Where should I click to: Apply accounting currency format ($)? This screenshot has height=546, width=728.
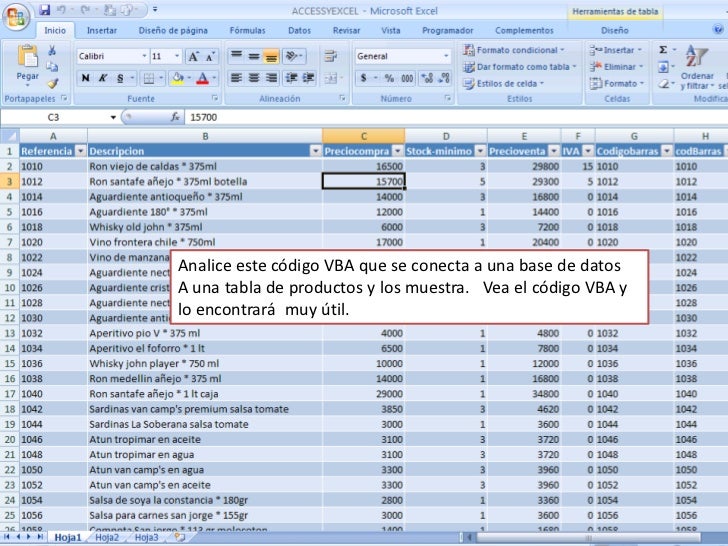tap(364, 78)
